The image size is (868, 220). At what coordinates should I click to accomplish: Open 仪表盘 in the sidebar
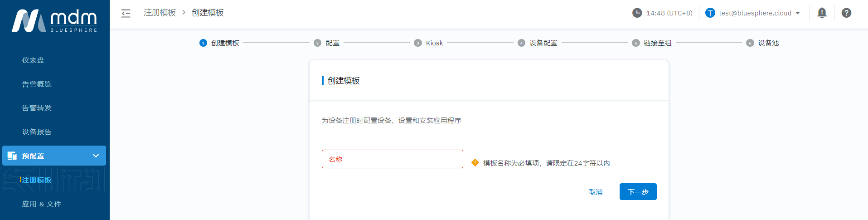pos(33,60)
